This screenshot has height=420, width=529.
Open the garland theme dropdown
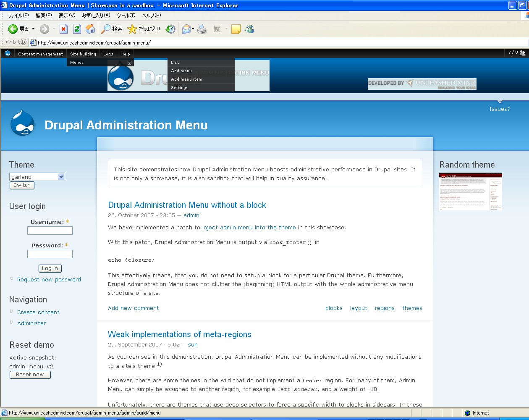coord(37,177)
